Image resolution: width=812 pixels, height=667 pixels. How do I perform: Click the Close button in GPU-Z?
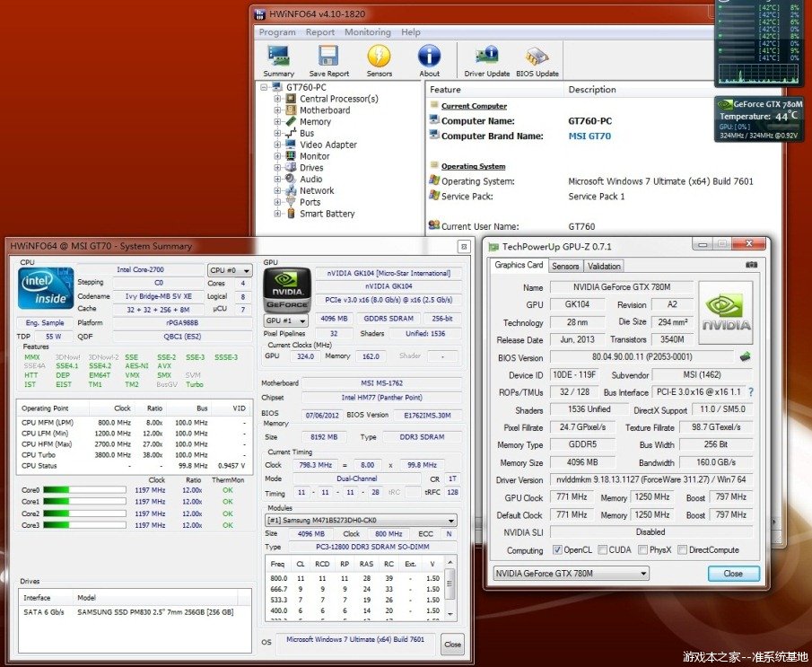click(x=733, y=574)
